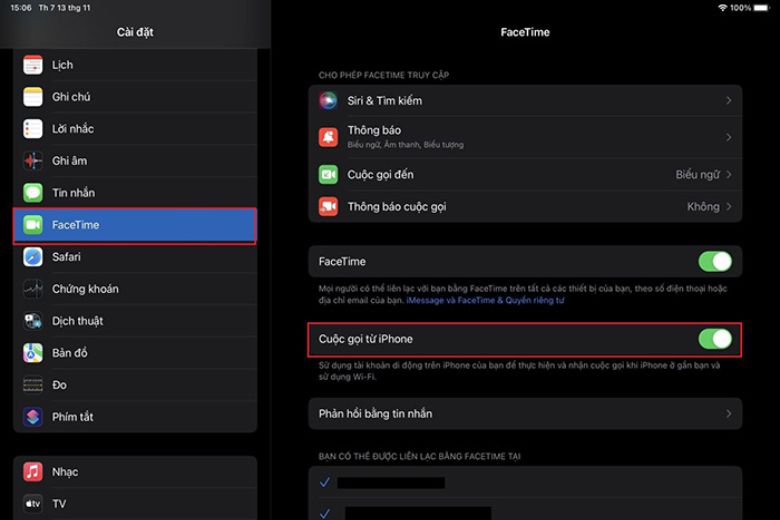Select Phím tắt label in sidebar
This screenshot has height=520, width=780.
point(73,417)
